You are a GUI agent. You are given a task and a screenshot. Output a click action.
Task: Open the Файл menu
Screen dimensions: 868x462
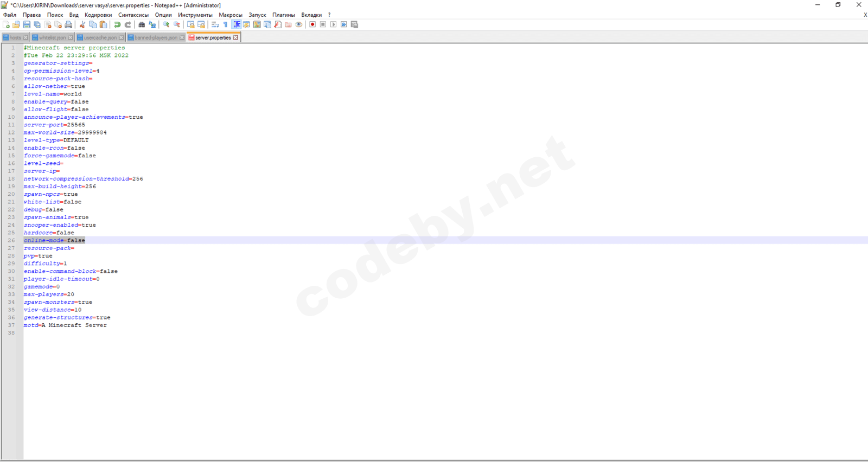click(x=10, y=15)
